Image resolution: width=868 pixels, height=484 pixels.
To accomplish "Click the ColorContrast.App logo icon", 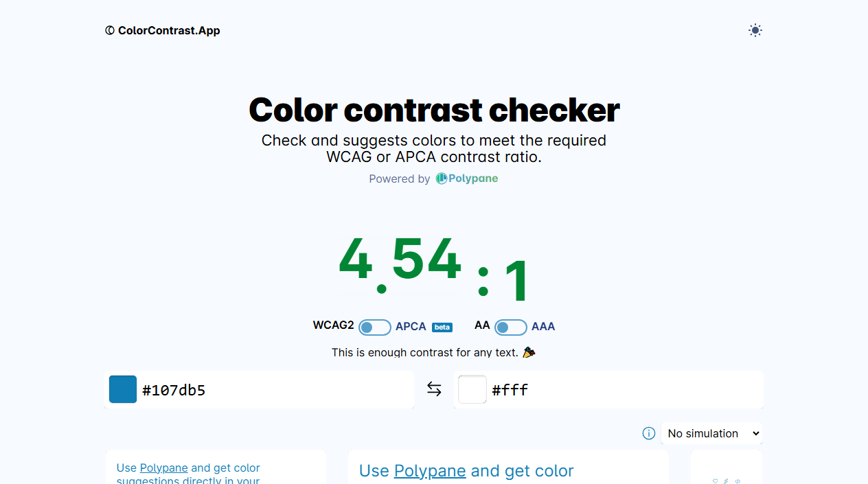I will tap(109, 30).
